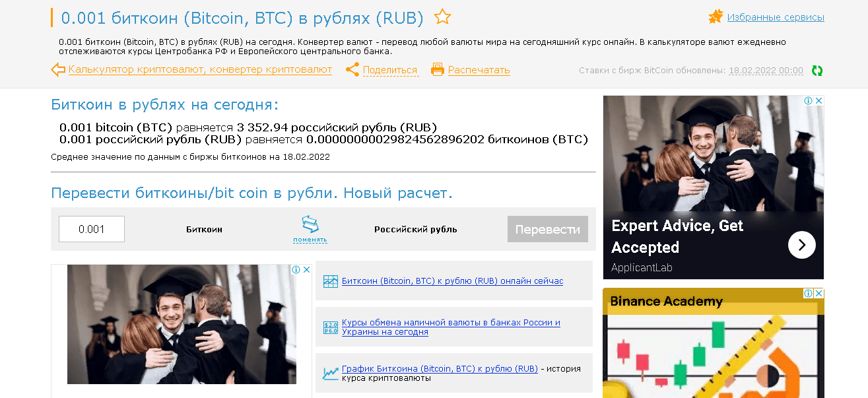Click the orange back arrow icon
The width and height of the screenshot is (868, 398).
click(58, 69)
